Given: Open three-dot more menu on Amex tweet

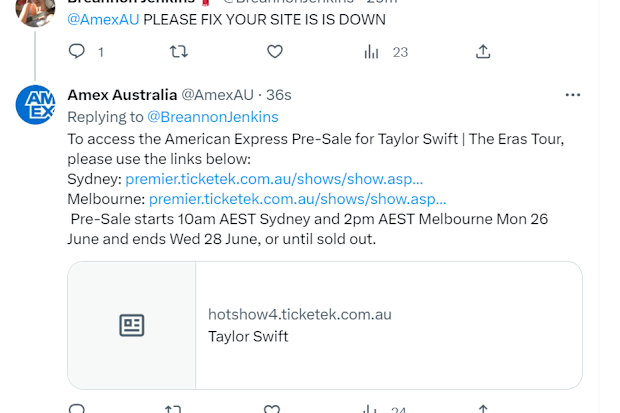Looking at the screenshot, I should coord(573,95).
